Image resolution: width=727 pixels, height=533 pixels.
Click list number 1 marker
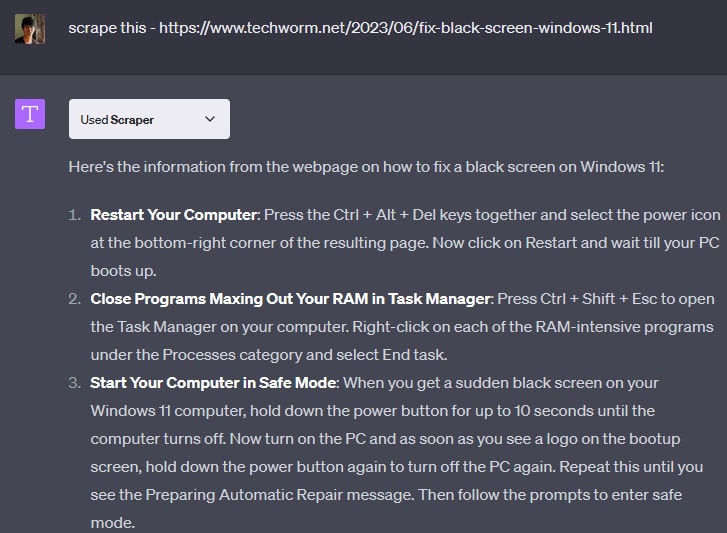(x=76, y=214)
